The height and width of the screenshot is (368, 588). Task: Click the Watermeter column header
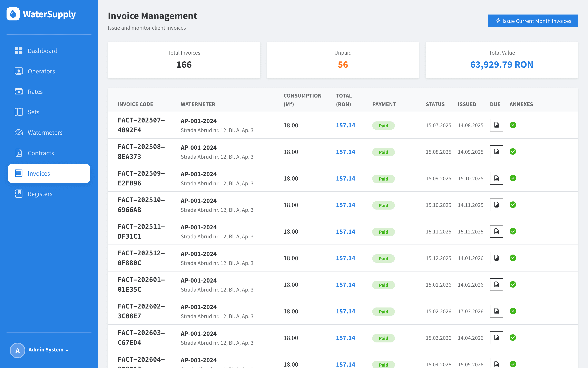[198, 104]
